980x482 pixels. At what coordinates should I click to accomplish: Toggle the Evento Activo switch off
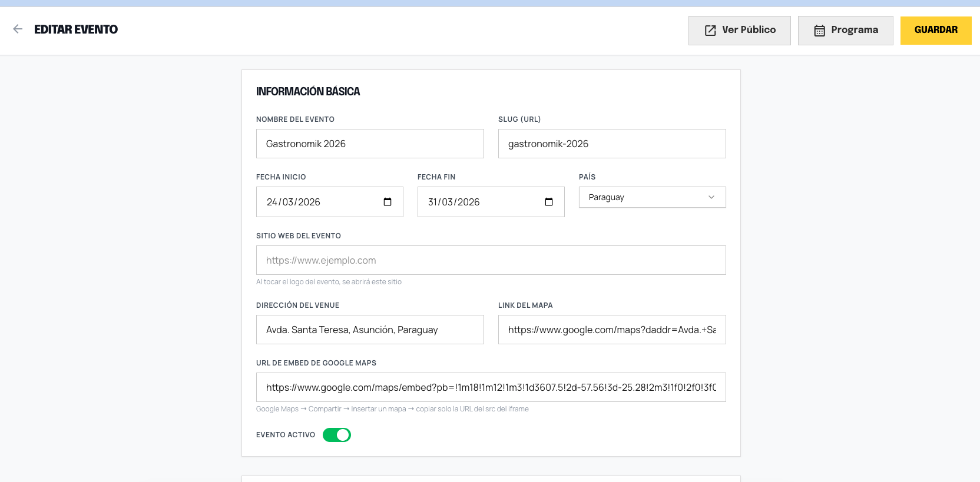point(337,435)
